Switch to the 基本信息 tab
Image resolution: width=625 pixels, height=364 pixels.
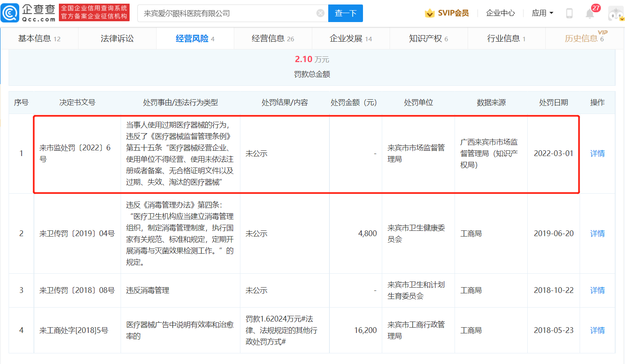click(39, 38)
